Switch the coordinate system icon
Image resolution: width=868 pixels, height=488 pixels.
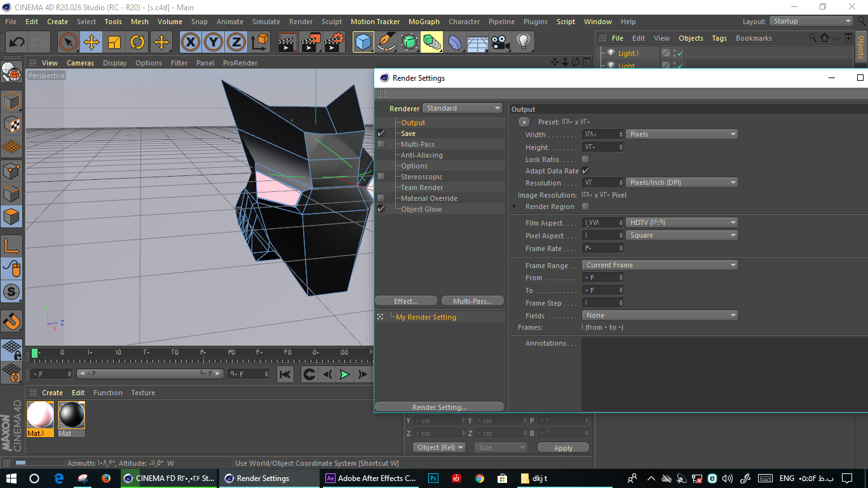pos(259,43)
